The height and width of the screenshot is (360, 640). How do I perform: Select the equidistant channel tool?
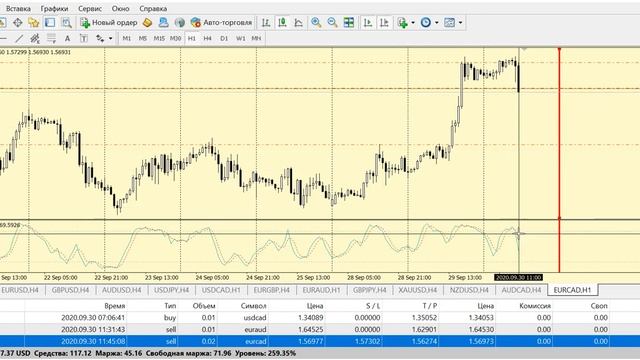[35, 38]
